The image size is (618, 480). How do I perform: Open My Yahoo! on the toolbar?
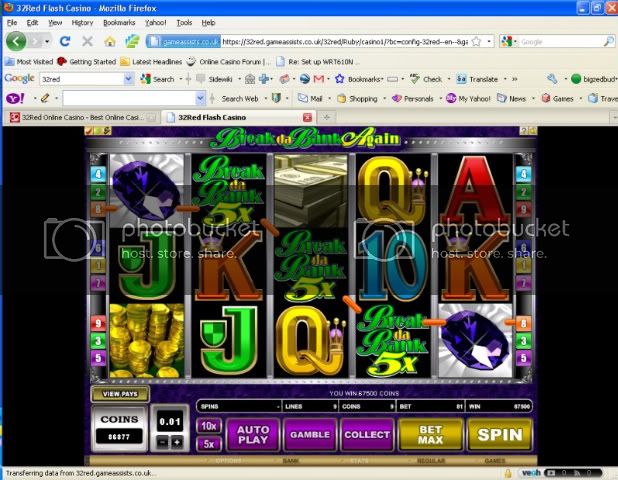coord(468,99)
